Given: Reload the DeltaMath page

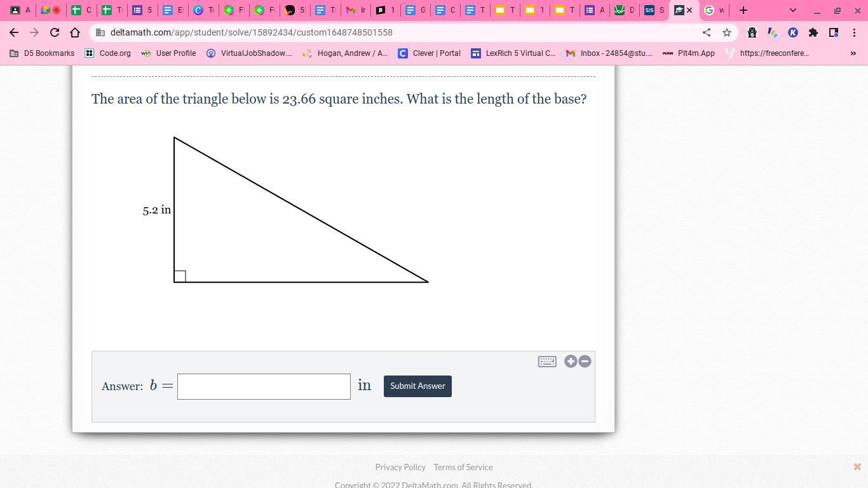Looking at the screenshot, I should (x=55, y=32).
